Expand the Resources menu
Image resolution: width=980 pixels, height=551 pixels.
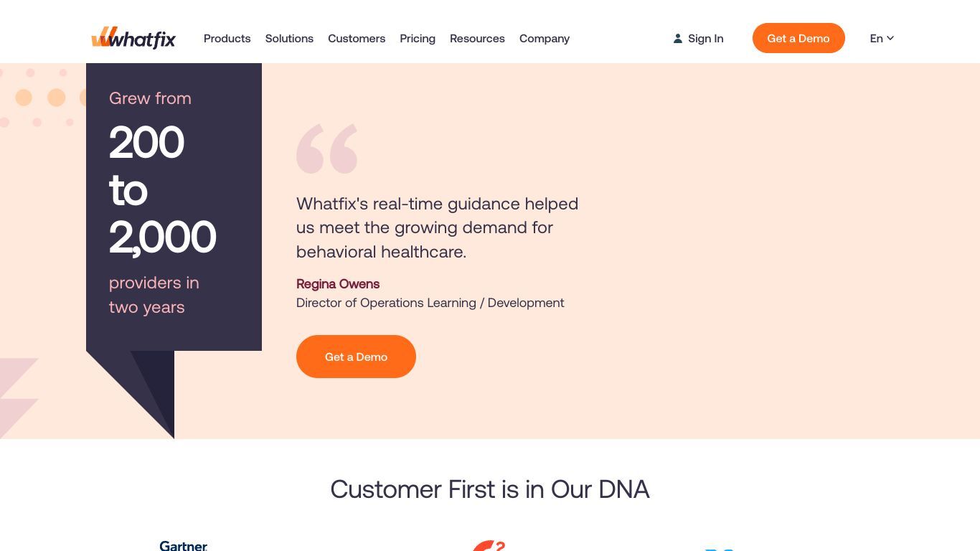point(477,39)
